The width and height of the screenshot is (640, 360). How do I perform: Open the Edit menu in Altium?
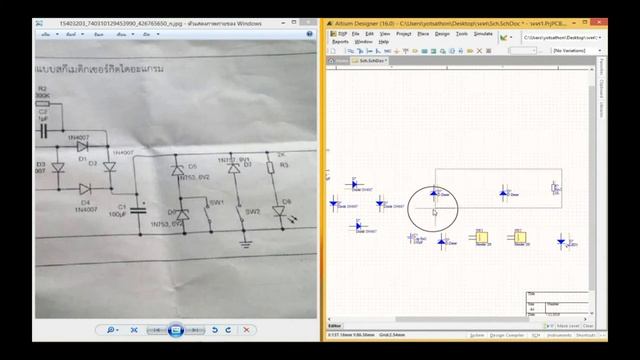[369, 34]
